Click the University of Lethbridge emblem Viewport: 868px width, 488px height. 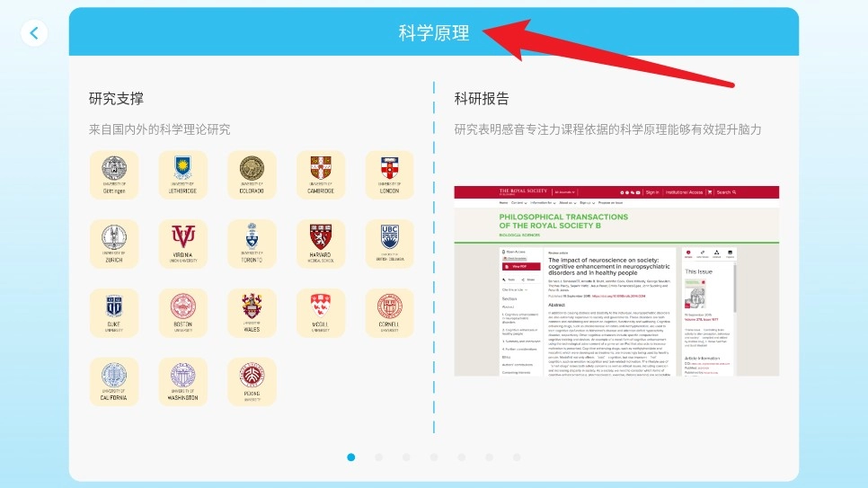click(x=182, y=174)
